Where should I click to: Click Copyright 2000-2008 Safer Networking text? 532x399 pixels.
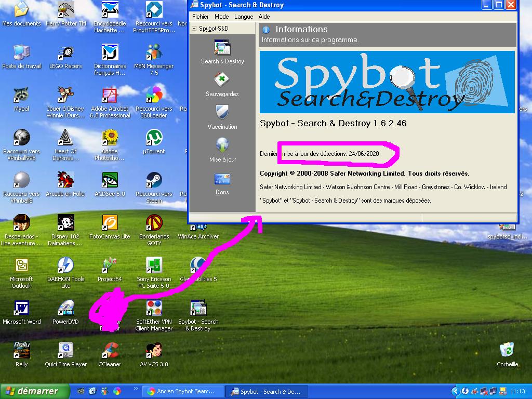(364, 174)
